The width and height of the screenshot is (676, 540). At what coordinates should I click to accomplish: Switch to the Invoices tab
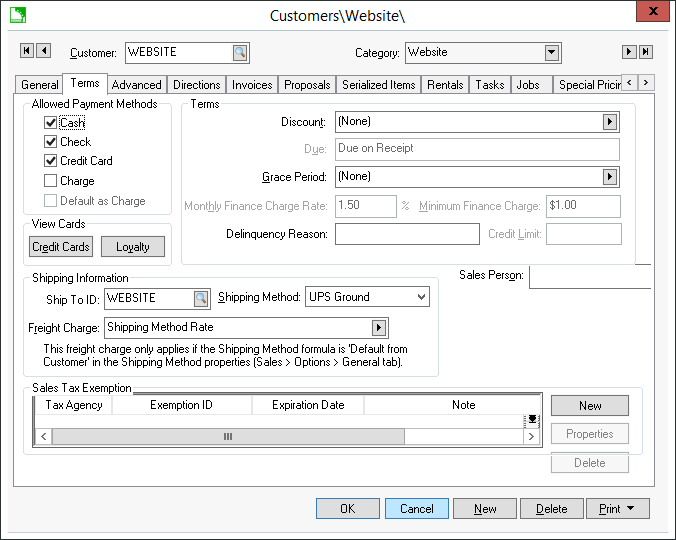pos(252,85)
